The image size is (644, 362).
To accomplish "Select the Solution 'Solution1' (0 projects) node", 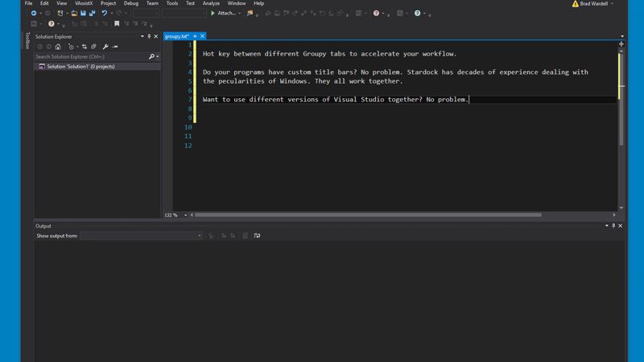I will pyautogui.click(x=80, y=67).
